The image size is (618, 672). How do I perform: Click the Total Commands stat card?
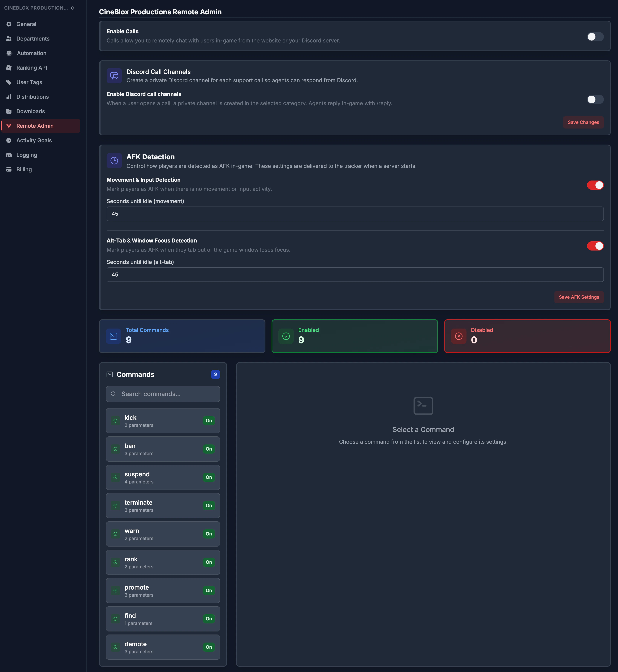tap(182, 336)
